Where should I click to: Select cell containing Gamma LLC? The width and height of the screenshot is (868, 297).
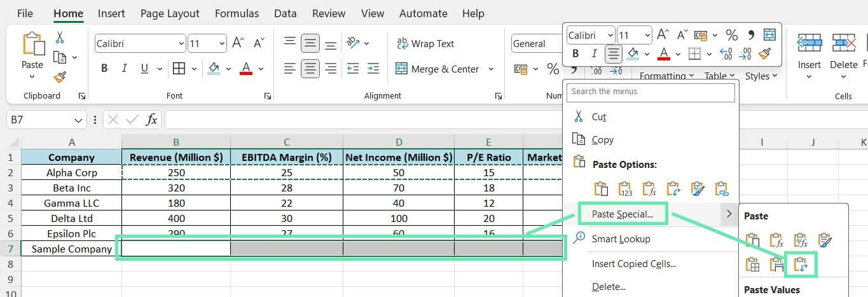pos(71,203)
